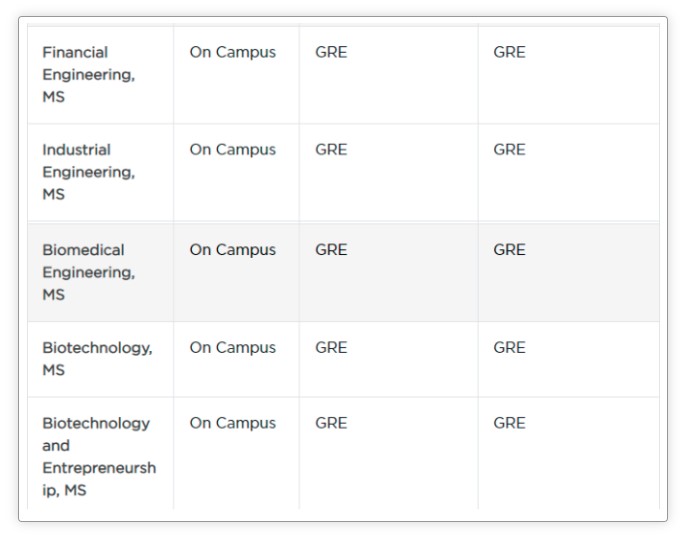This screenshot has width=685, height=542.
Task: Click On Campus in Industrial Engineering row
Action: coord(232,150)
